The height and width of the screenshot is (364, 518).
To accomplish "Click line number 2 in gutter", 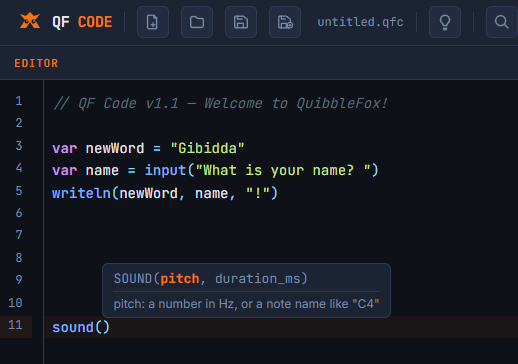I will (x=19, y=123).
